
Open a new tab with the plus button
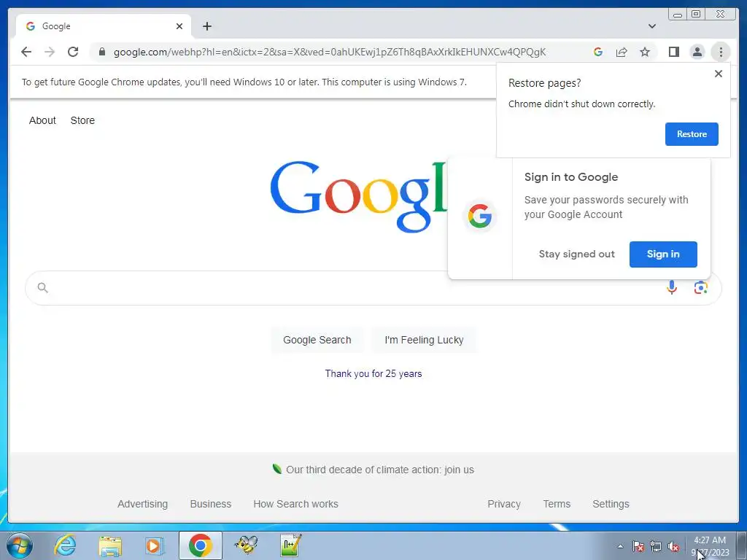(x=206, y=26)
